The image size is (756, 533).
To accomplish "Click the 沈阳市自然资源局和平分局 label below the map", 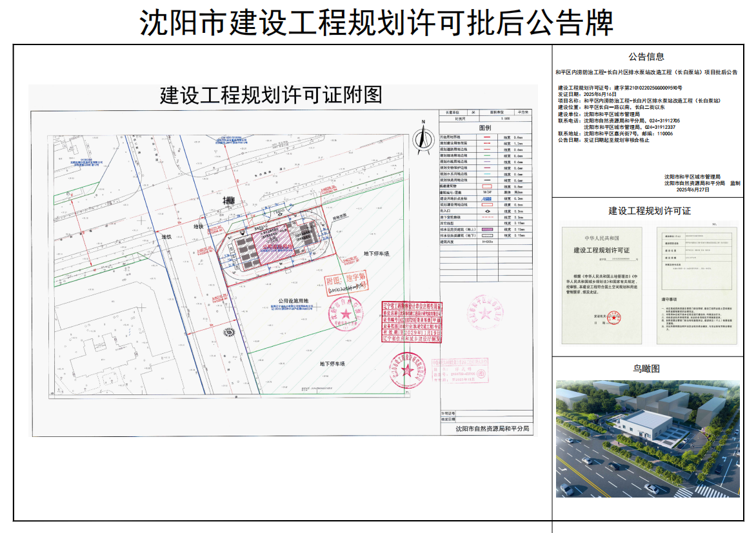I will click(x=492, y=429).
